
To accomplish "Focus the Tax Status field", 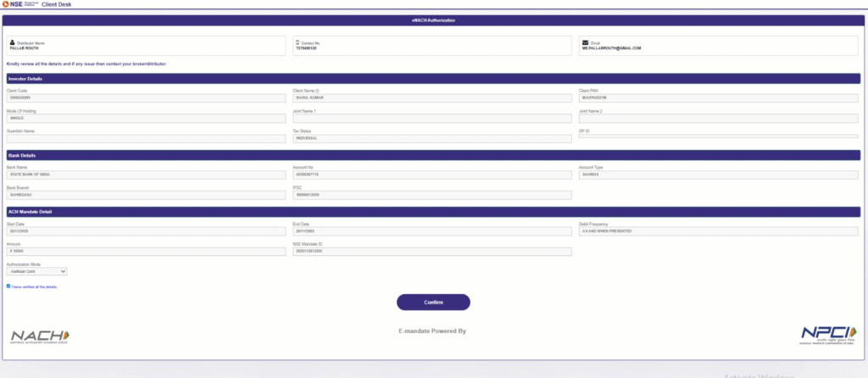I will point(432,138).
